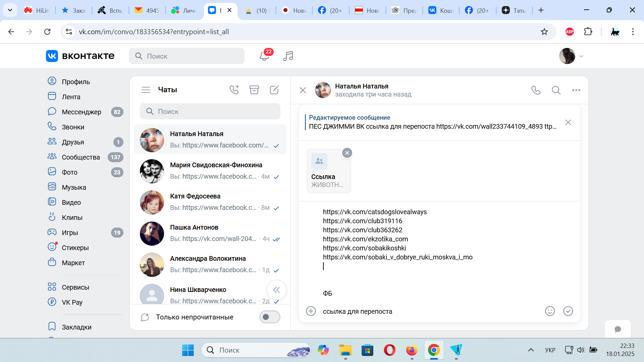Viewport: 644px width, 362px height.
Task: Open the notifications bell icon
Action: (x=264, y=56)
